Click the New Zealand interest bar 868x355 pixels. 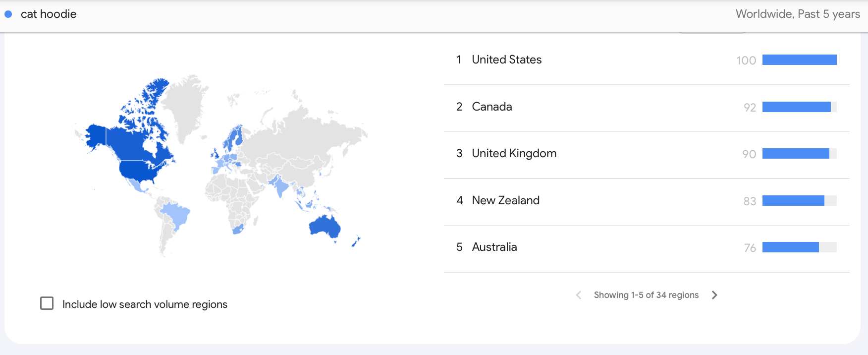point(799,200)
